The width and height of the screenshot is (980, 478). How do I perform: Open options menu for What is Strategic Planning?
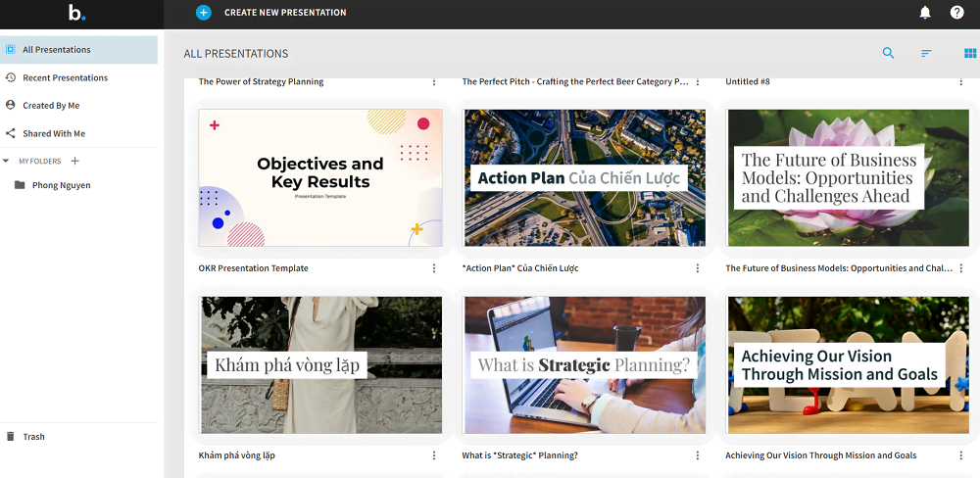tap(698, 455)
